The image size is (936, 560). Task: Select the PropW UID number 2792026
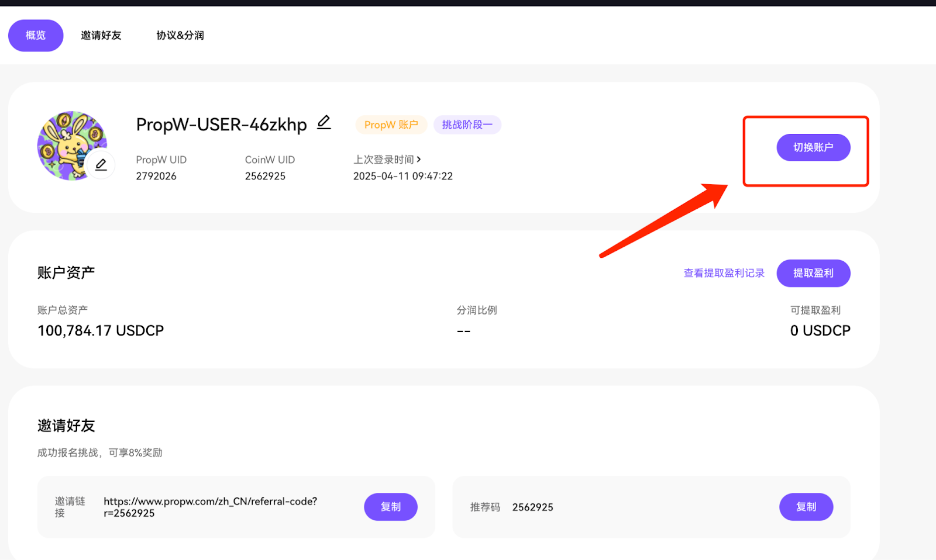[156, 176]
